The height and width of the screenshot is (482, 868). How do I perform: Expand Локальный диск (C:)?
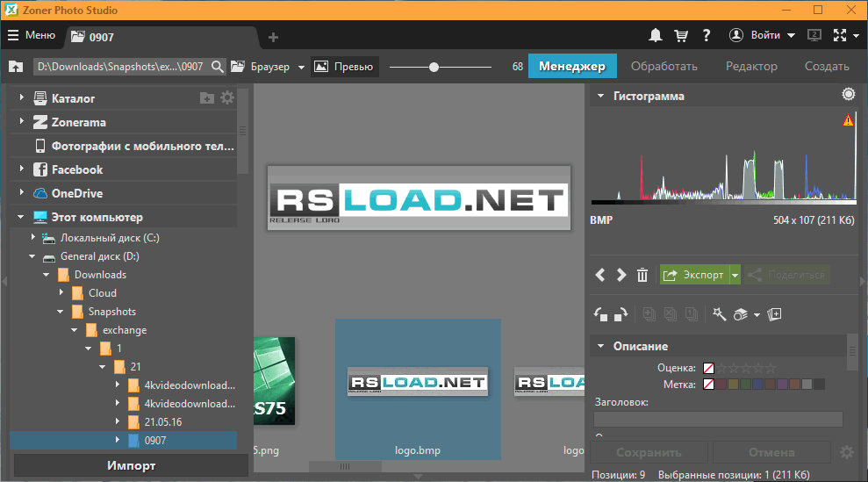coord(32,237)
